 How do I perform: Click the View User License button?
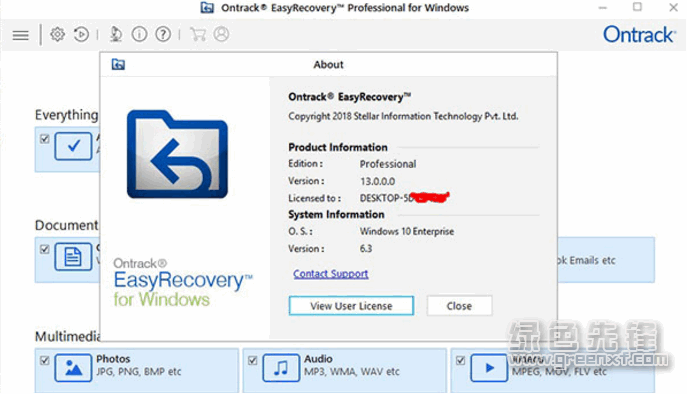[x=351, y=305]
